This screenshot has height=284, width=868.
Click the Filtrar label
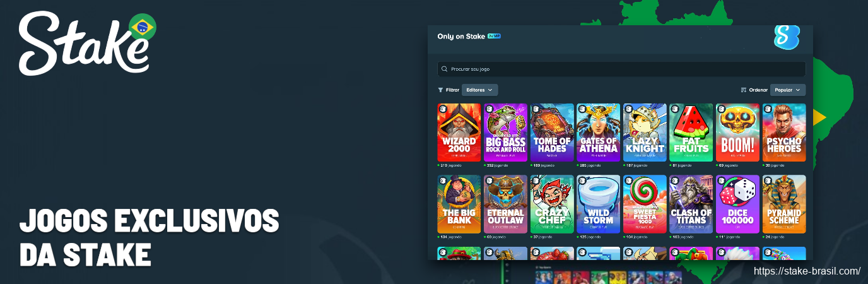(x=452, y=90)
